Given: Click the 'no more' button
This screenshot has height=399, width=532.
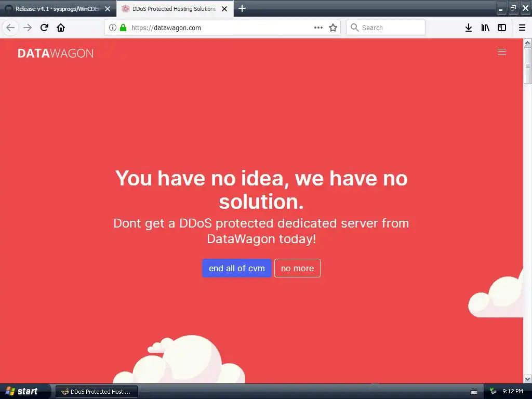Looking at the screenshot, I should pos(297,268).
